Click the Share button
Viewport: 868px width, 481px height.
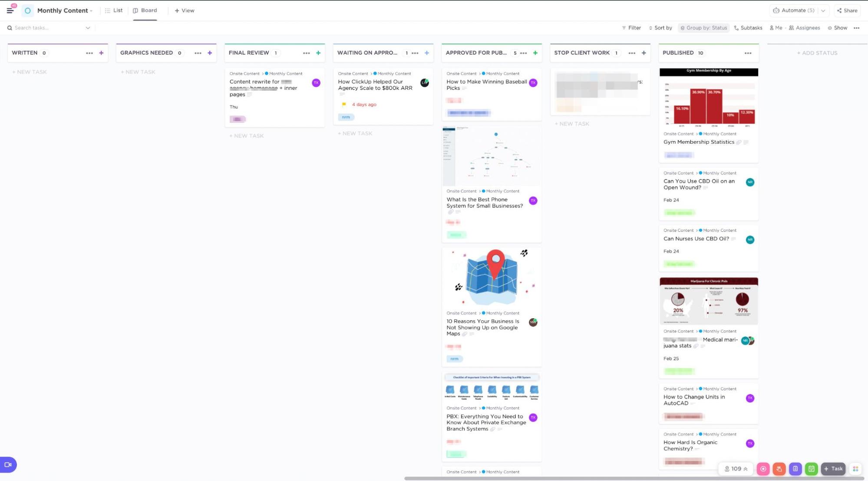[847, 10]
